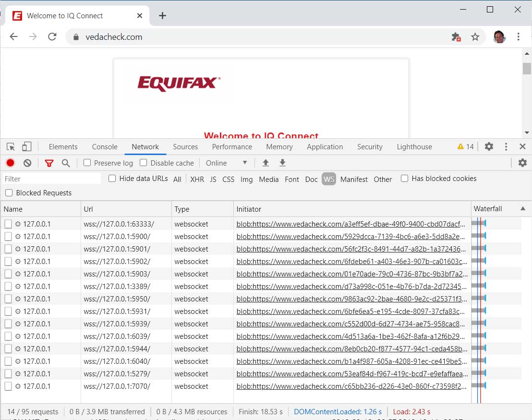Open Network panel settings gear
Image resolution: width=532 pixels, height=420 pixels.
coord(522,163)
